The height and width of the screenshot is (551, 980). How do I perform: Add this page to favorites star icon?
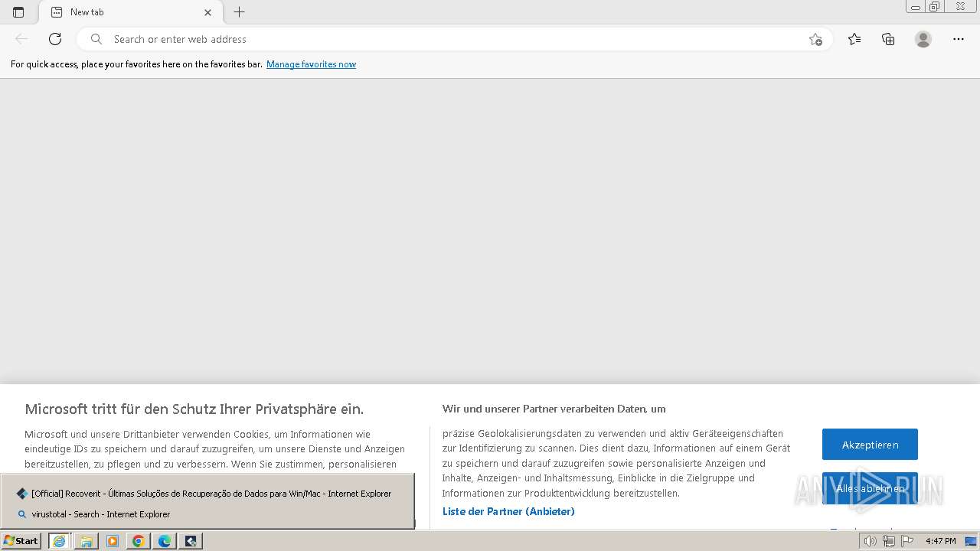click(x=815, y=39)
